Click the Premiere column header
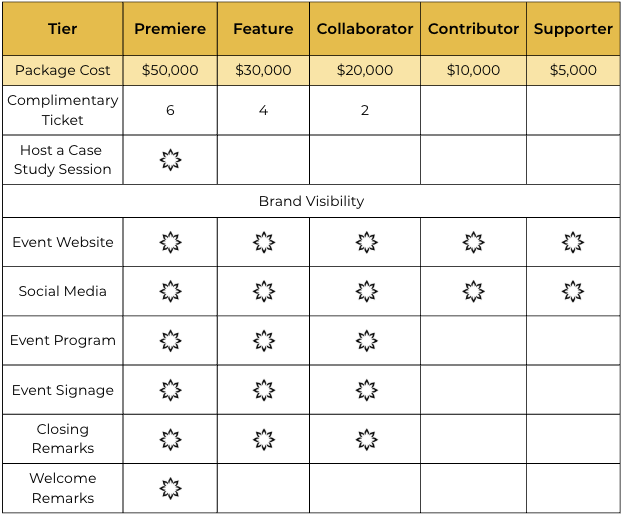The height and width of the screenshot is (518, 622). coord(170,29)
